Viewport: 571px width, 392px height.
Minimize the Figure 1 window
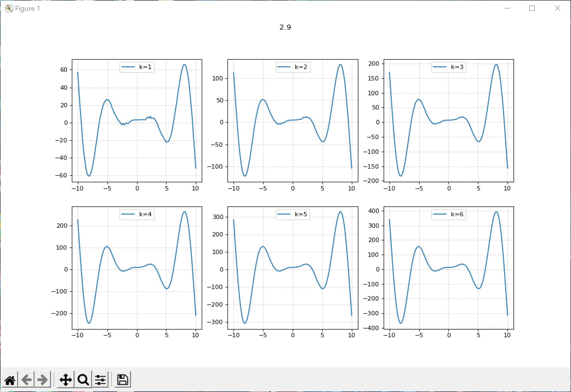click(507, 8)
